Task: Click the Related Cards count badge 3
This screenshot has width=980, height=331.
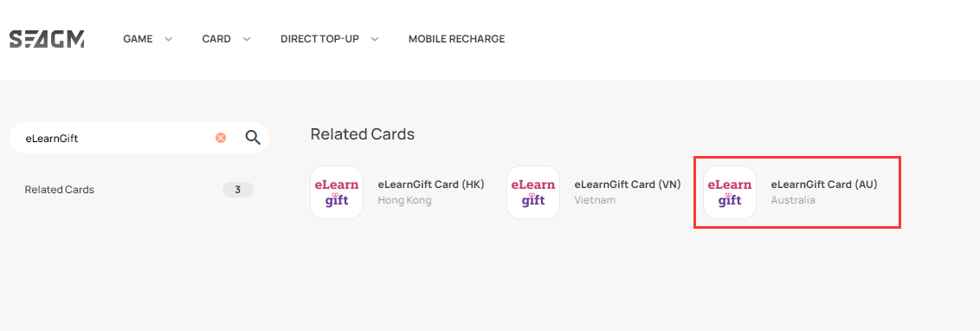Action: coord(238,190)
